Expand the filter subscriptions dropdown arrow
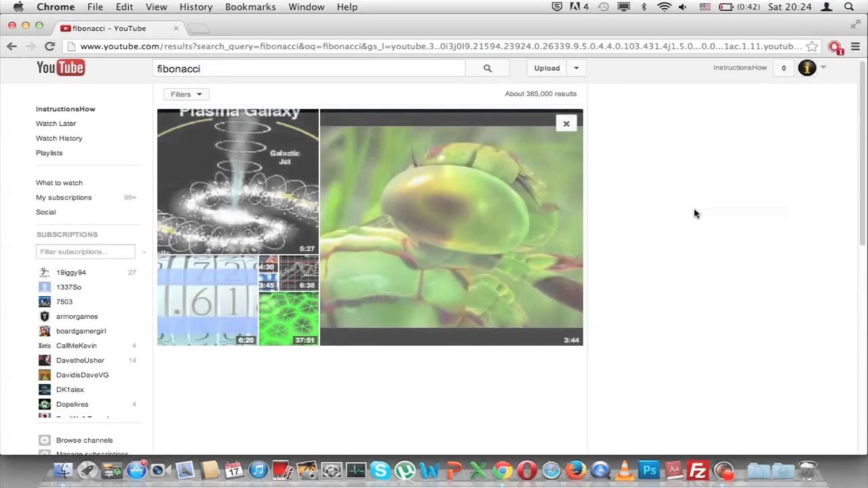The height and width of the screenshot is (488, 868). click(144, 252)
